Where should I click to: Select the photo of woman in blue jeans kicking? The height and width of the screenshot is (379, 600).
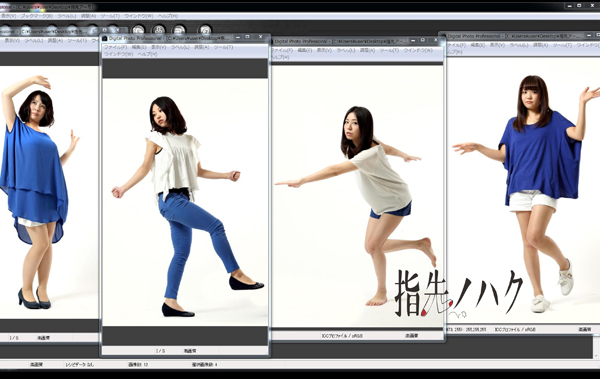185,202
